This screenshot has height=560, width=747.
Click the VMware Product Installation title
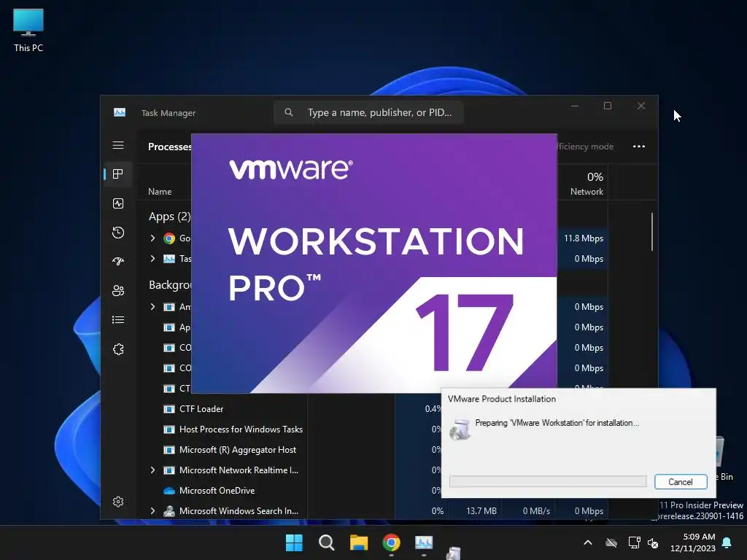(x=502, y=399)
